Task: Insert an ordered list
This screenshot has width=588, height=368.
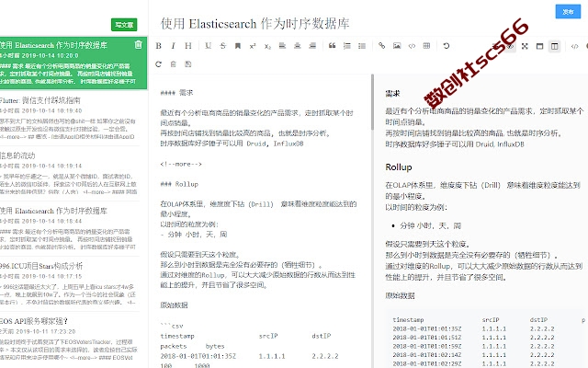Action: point(347,46)
